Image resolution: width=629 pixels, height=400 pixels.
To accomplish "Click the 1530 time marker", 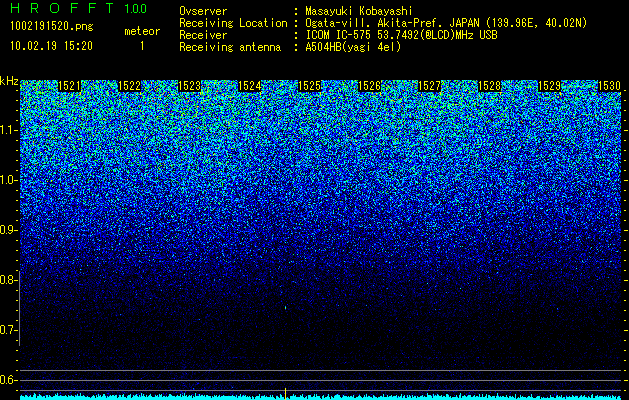I will tap(610, 86).
